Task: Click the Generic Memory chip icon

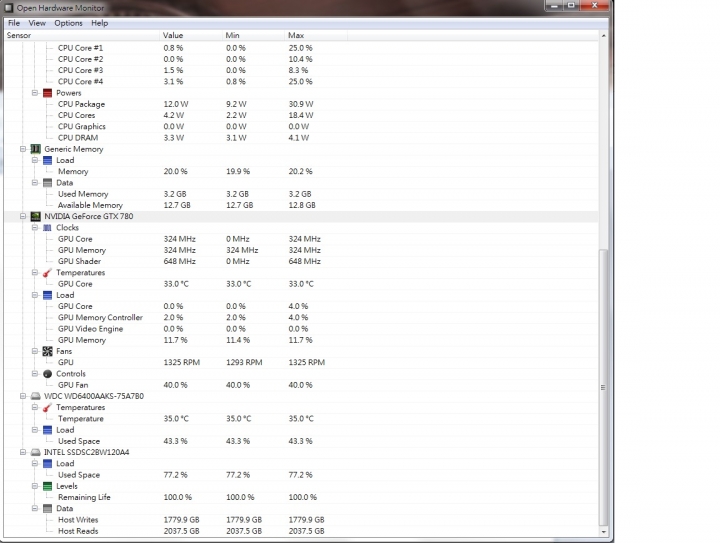Action: [35, 149]
